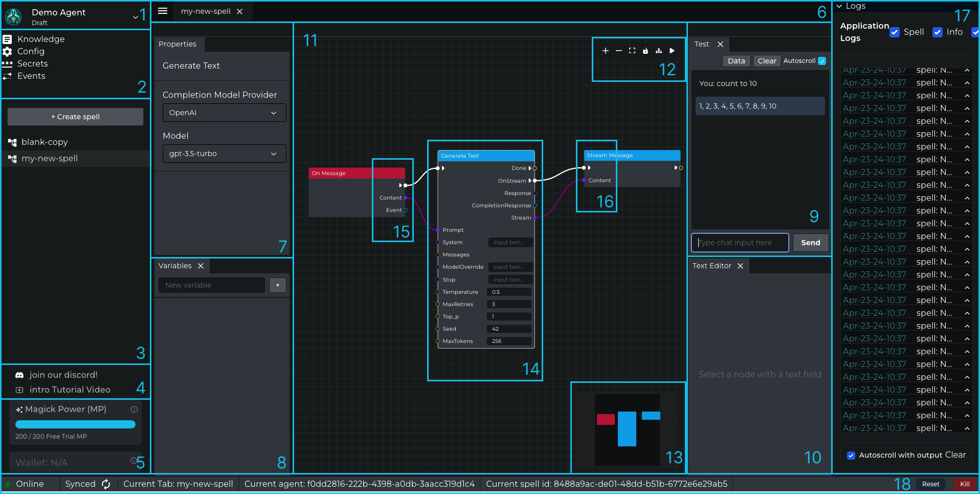Screen dimensions: 980x495
Task: Focus the New variable input field
Action: click(x=212, y=286)
